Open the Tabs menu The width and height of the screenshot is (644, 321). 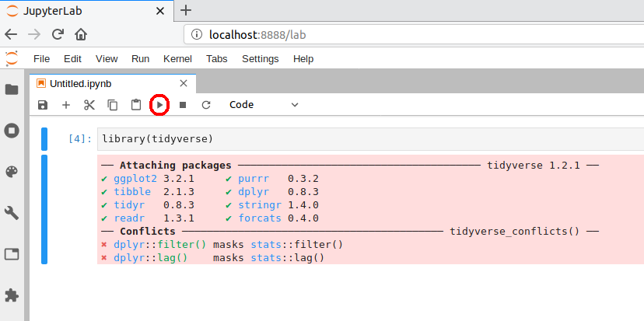pyautogui.click(x=217, y=59)
